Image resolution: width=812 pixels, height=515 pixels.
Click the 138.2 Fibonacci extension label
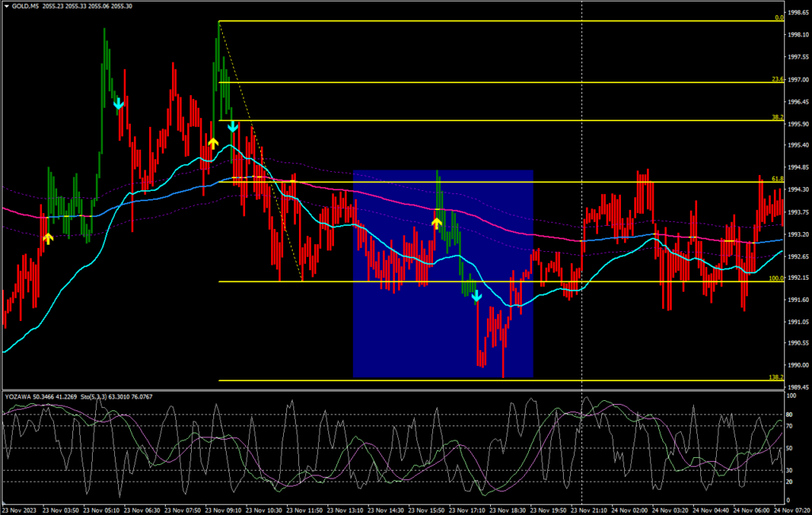(776, 378)
